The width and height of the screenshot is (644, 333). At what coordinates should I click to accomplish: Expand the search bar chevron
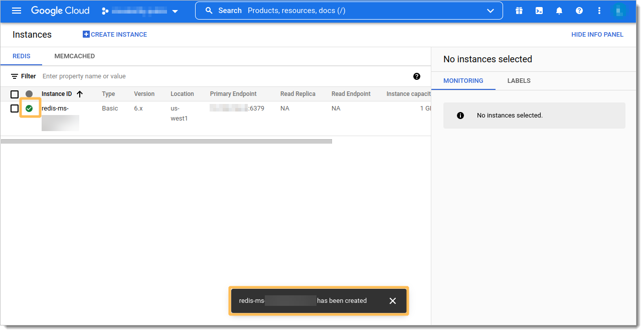(491, 11)
